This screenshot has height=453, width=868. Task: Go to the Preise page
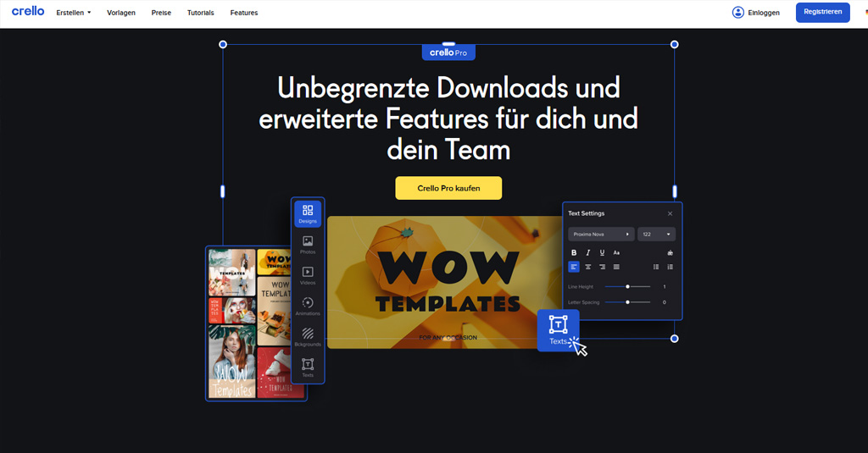161,13
